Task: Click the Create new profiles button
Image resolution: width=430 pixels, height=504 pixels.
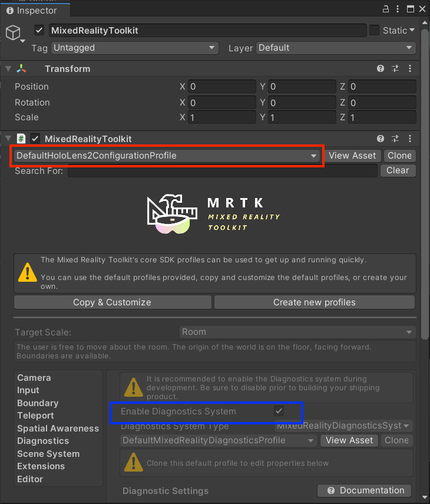Action: click(314, 302)
